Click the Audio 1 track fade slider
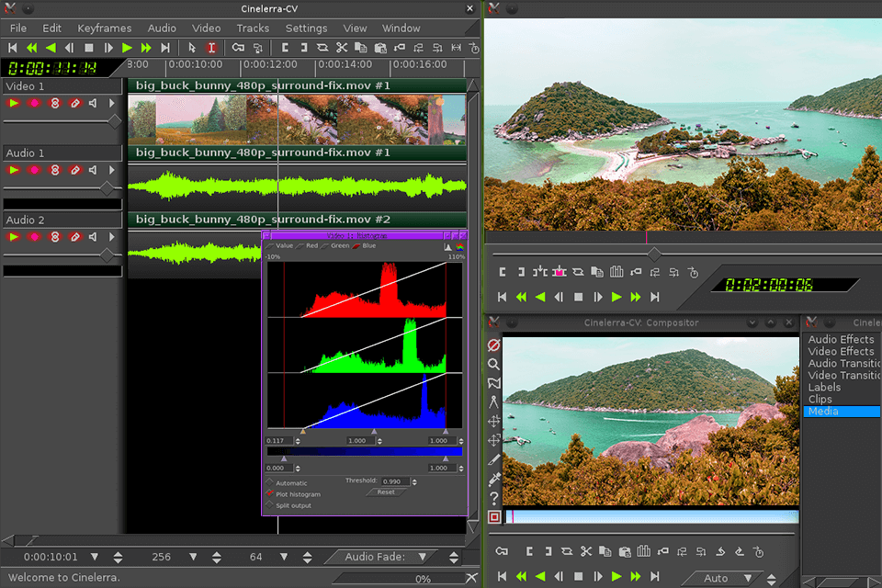This screenshot has width=882, height=588. [x=107, y=187]
